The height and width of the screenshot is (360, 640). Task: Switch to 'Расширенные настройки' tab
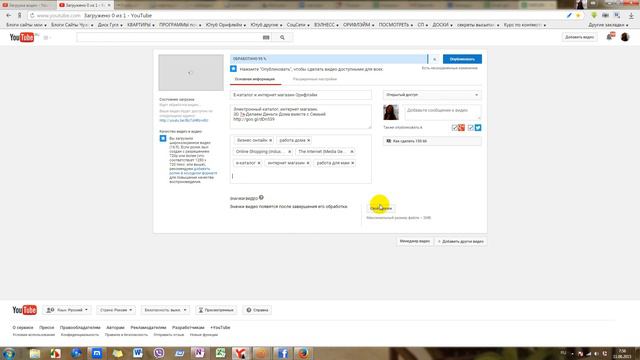pyautogui.click(x=315, y=79)
